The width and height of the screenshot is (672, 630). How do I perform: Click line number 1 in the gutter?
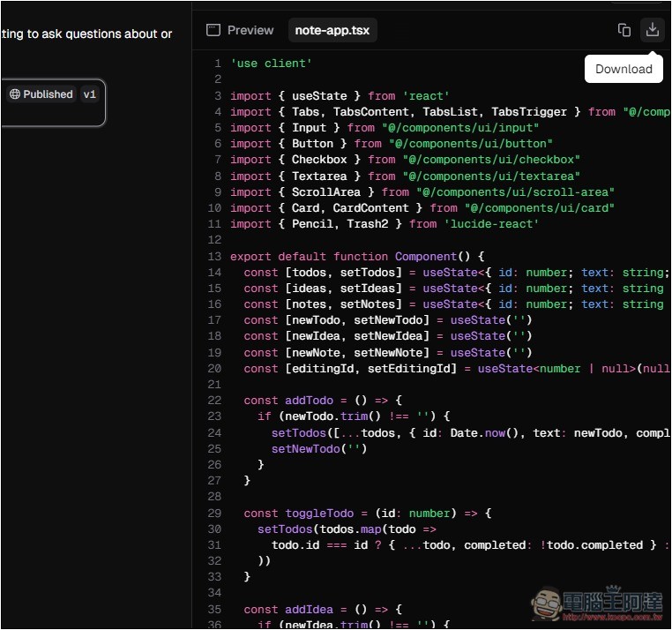click(217, 64)
